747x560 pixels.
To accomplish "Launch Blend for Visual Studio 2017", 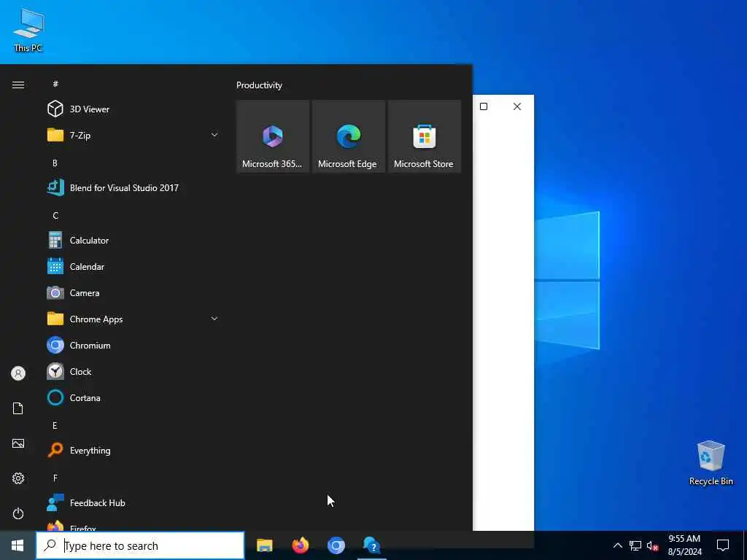I will [133, 187].
